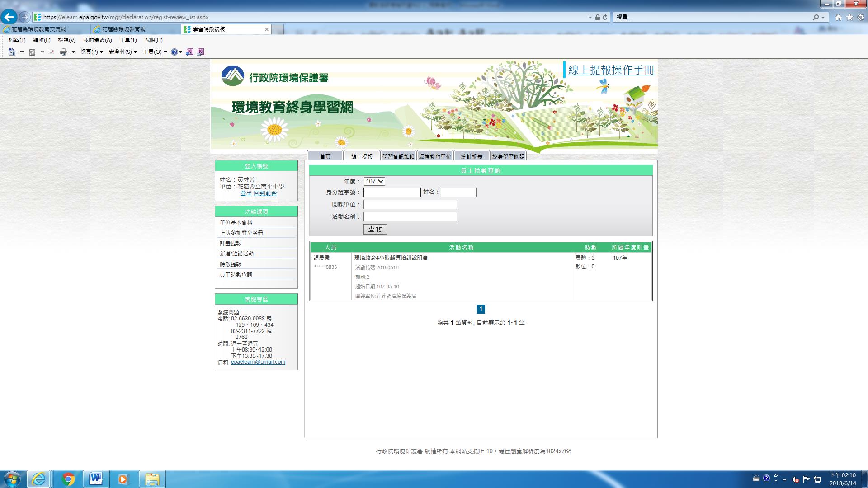868x488 pixels.
Task: Expand the 網頁(P) dropdown menu
Action: pos(92,52)
